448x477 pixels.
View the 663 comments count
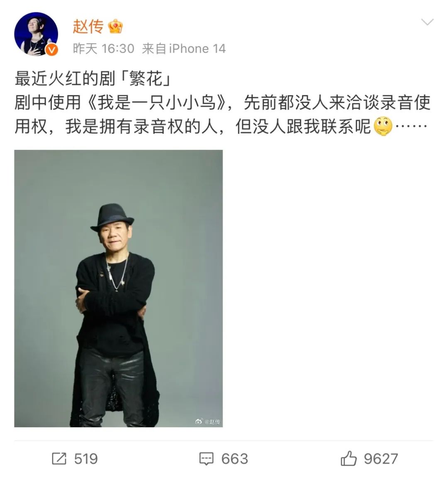click(235, 459)
